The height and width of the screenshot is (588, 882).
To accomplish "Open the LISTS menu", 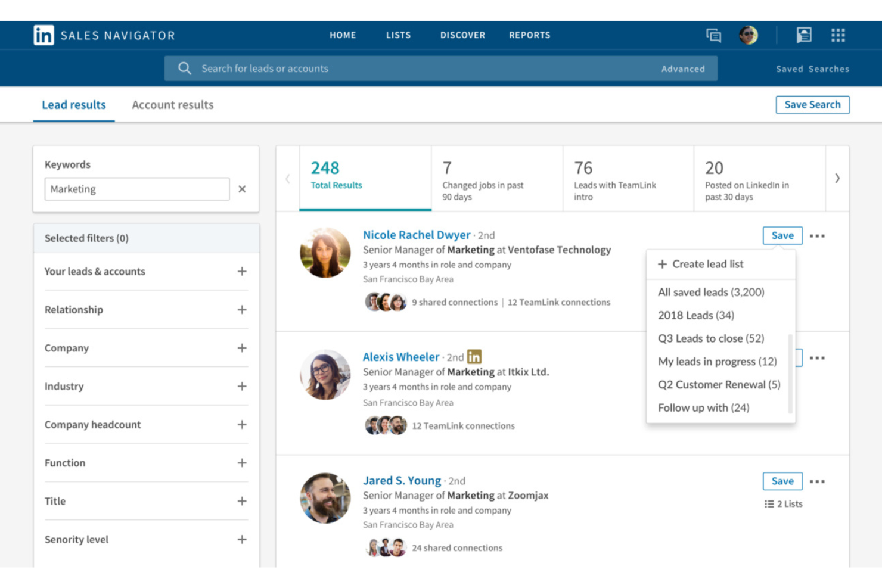I will click(x=398, y=35).
